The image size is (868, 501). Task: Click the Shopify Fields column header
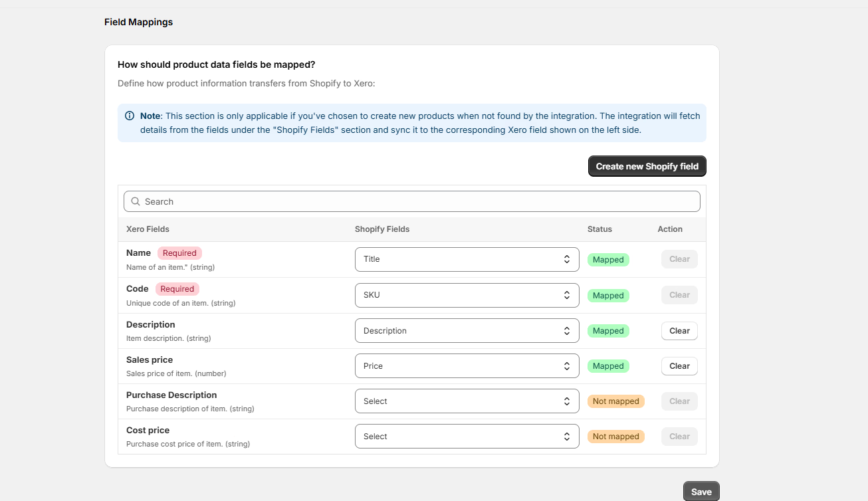382,229
